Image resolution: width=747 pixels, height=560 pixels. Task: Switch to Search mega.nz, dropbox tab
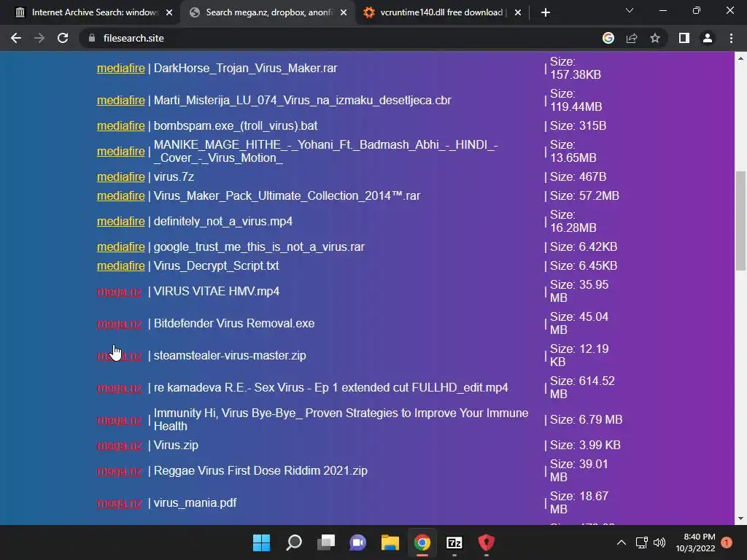point(267,12)
